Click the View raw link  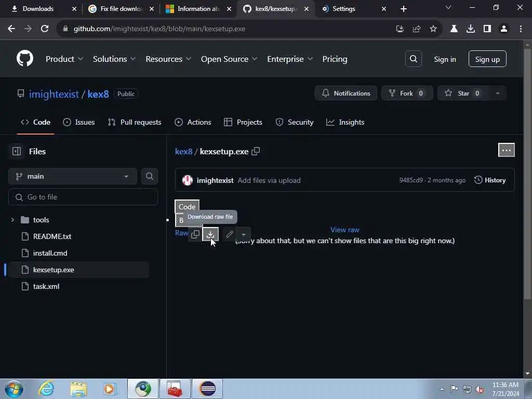345,230
